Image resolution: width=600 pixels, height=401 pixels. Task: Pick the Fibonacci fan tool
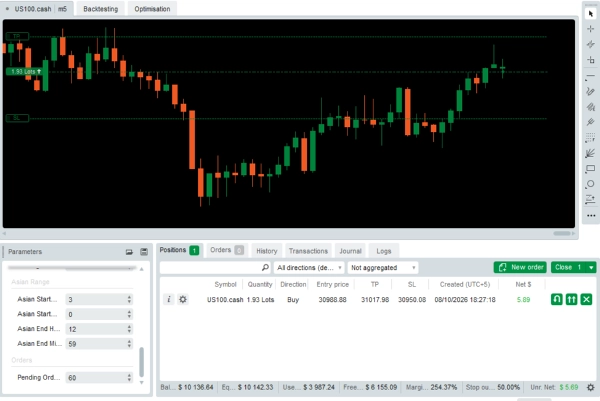pos(590,153)
